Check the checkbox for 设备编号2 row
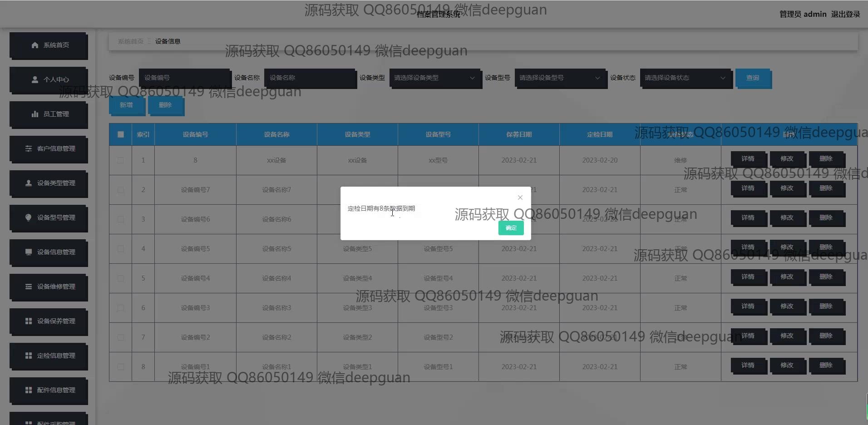The height and width of the screenshot is (425, 868). tap(121, 337)
